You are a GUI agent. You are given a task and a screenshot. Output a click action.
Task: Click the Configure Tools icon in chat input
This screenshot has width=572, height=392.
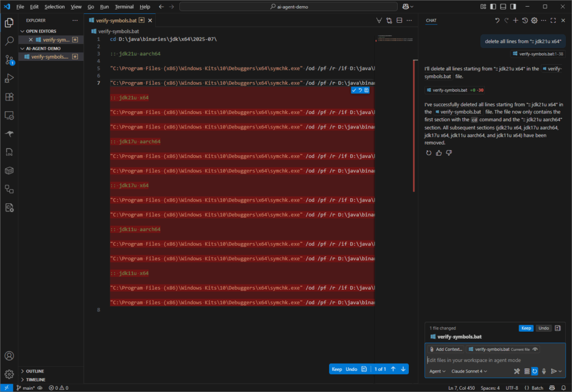pyautogui.click(x=517, y=371)
